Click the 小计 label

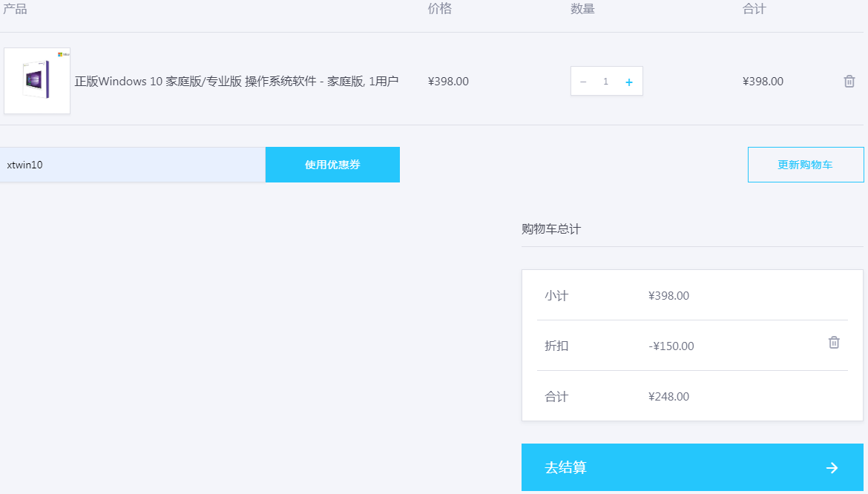coord(556,296)
